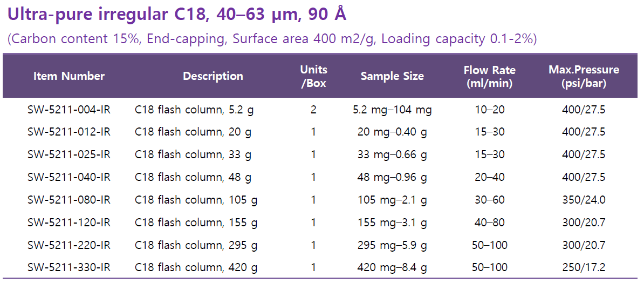Click the carbon content specification subtitle

tap(272, 39)
